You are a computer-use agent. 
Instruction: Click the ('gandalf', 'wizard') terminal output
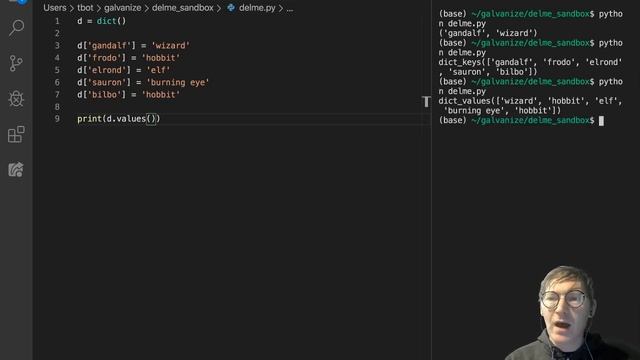coord(488,33)
